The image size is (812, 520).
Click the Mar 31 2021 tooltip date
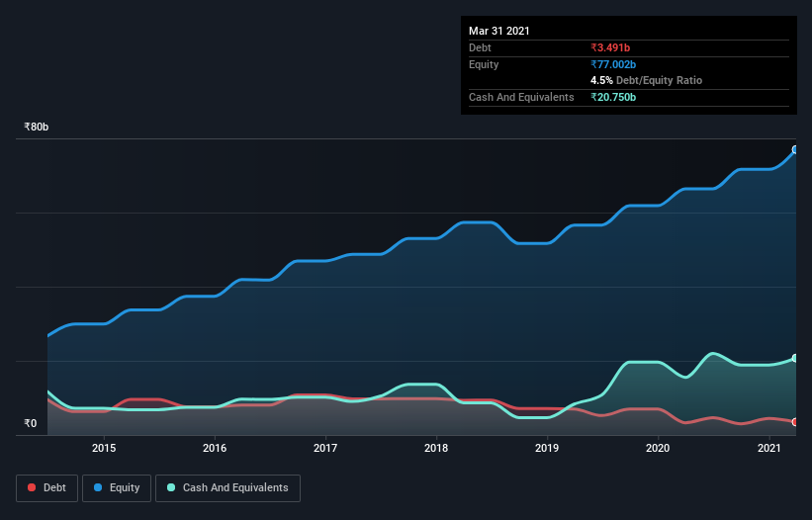coord(499,31)
